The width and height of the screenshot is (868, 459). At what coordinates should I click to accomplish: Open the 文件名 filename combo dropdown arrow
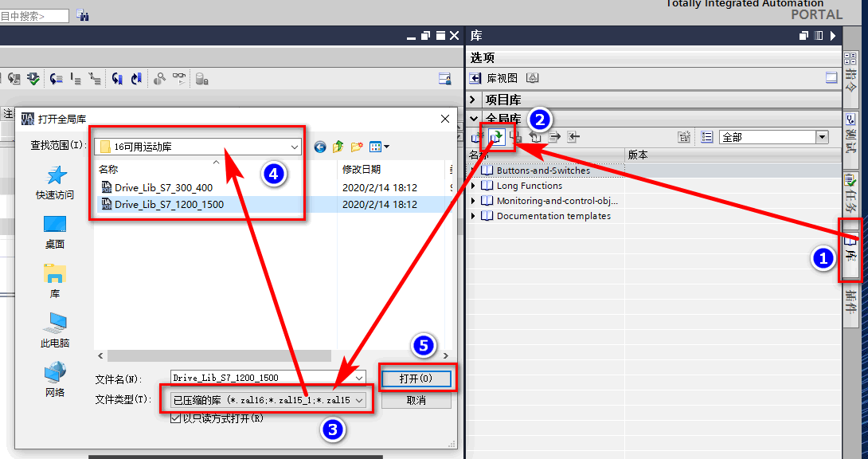[359, 378]
